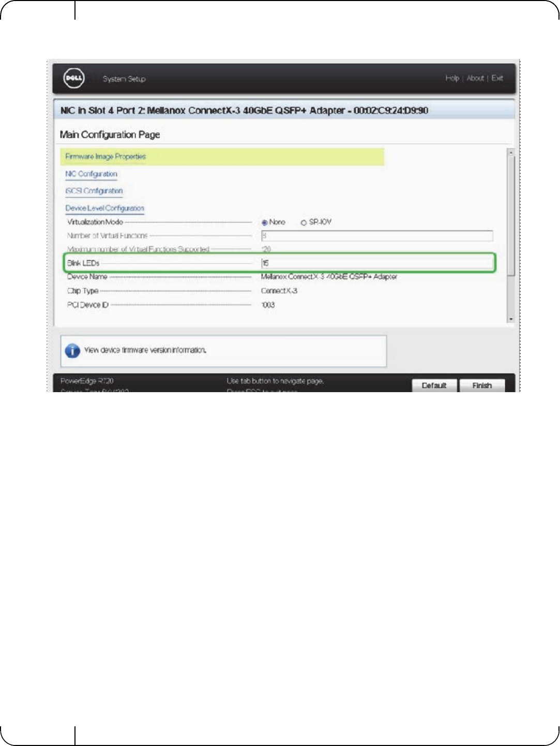Viewport: 560px width, 746px height.
Task: Click the Default button
Action: click(x=434, y=386)
